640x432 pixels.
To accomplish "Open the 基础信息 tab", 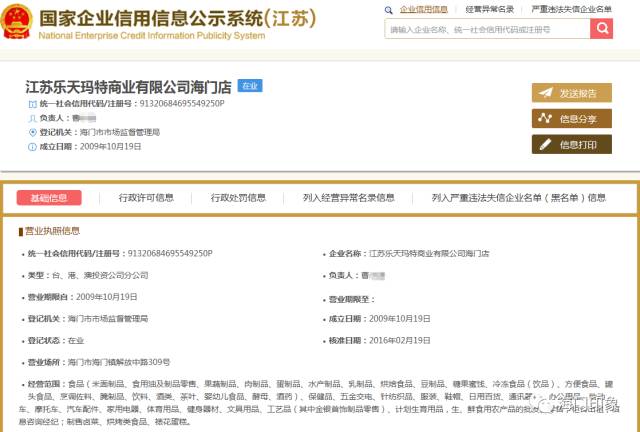I will click(49, 198).
